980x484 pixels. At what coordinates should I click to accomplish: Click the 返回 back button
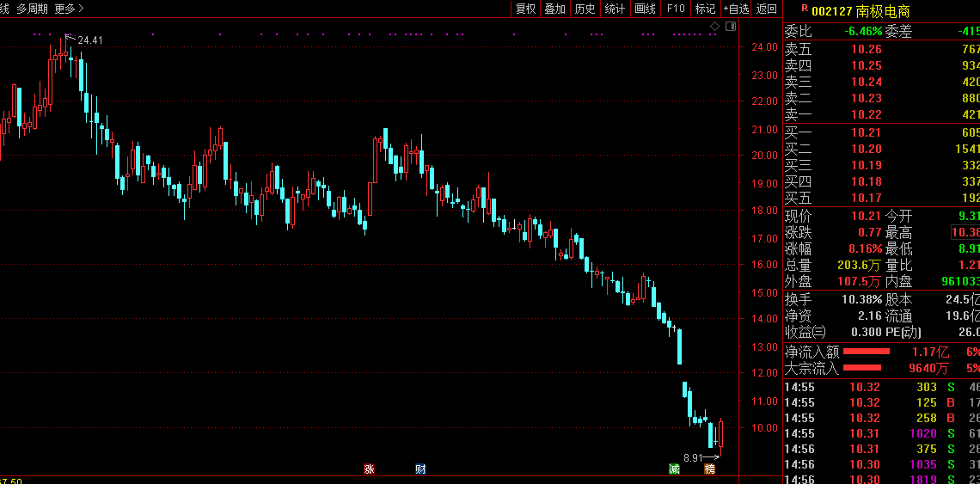coord(766,9)
